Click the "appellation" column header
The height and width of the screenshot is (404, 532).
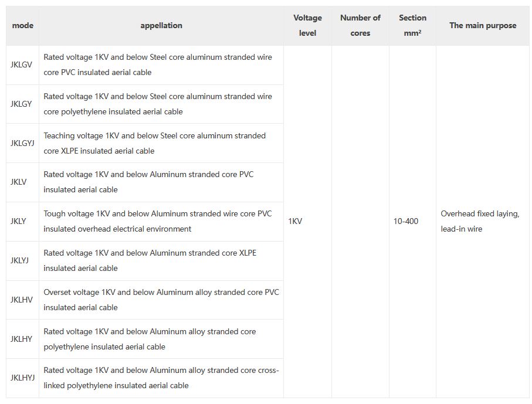[161, 26]
